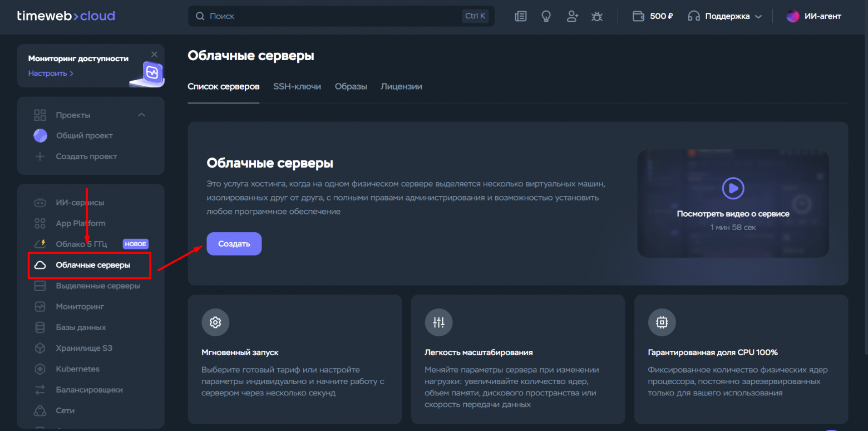This screenshot has height=431, width=868.
Task: Switch to the Список серверов tab
Action: coord(224,86)
